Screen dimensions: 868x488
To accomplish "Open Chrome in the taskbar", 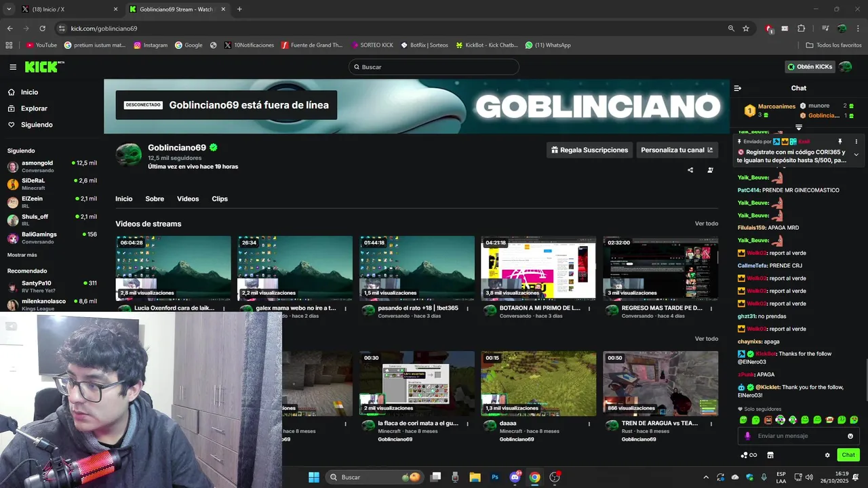I will coord(534,477).
